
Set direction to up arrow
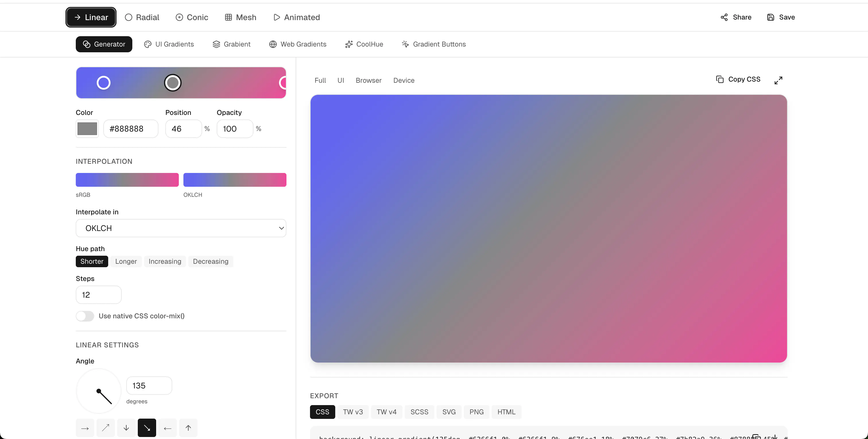(x=188, y=428)
